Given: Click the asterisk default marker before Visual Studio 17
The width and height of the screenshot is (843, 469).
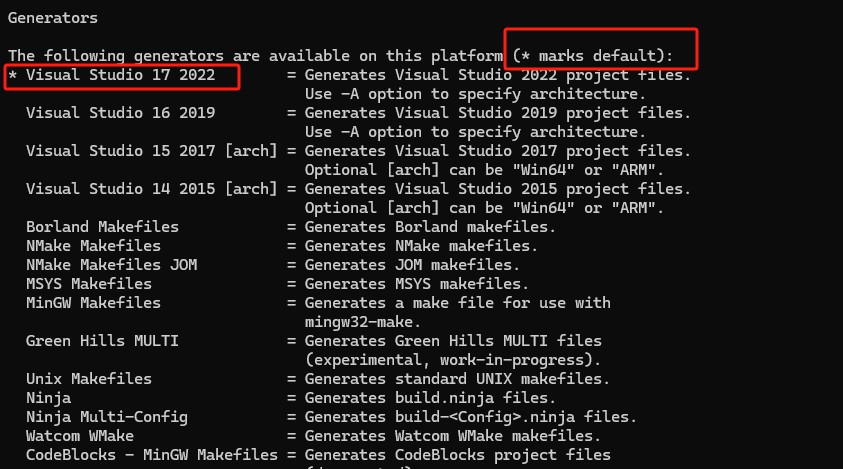Looking at the screenshot, I should 12,76.
